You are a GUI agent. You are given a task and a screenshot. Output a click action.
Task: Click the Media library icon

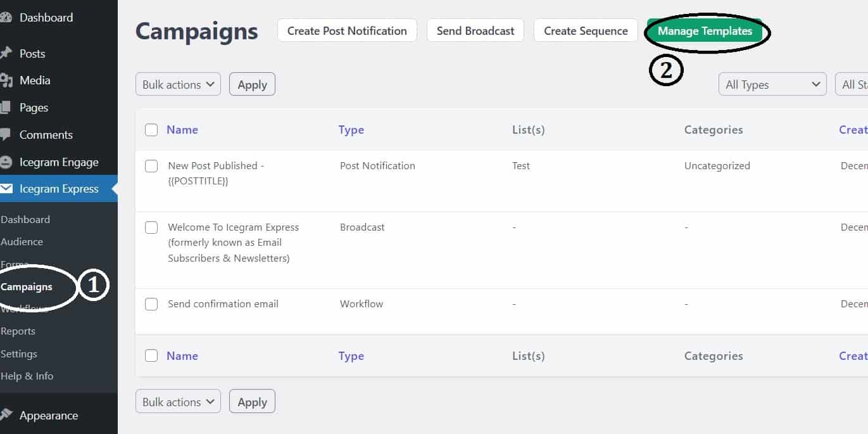(6, 80)
